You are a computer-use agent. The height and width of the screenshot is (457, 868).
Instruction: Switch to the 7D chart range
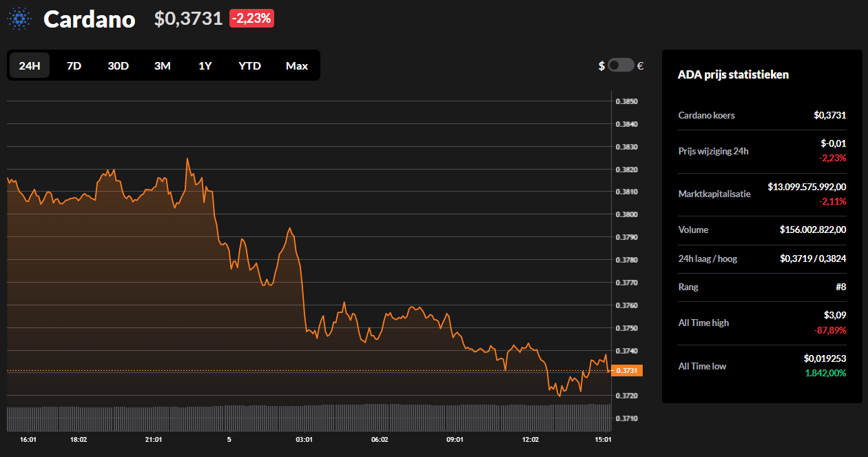point(74,65)
